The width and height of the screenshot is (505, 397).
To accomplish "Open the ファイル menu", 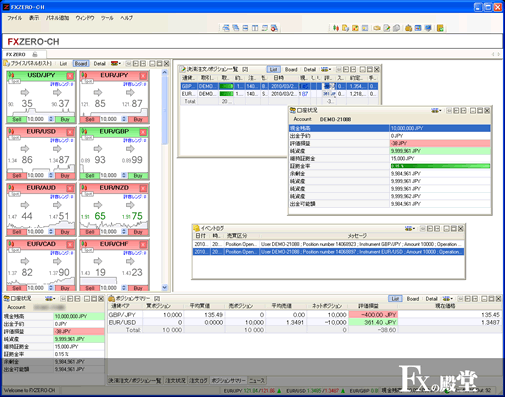I will pos(14,18).
